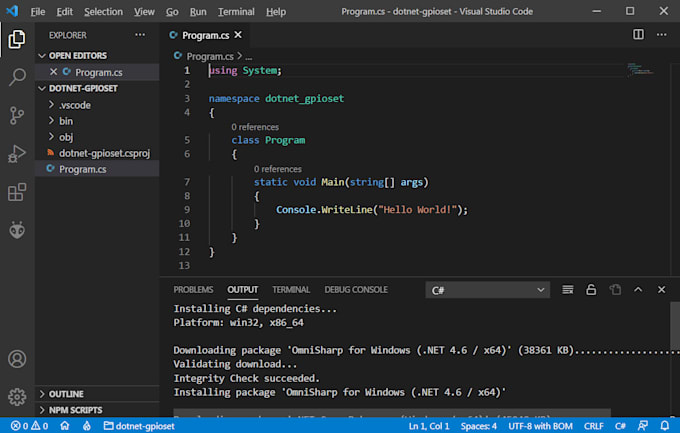Click the Split Editor Right icon
Image resolution: width=680 pixels, height=433 pixels.
(x=639, y=35)
